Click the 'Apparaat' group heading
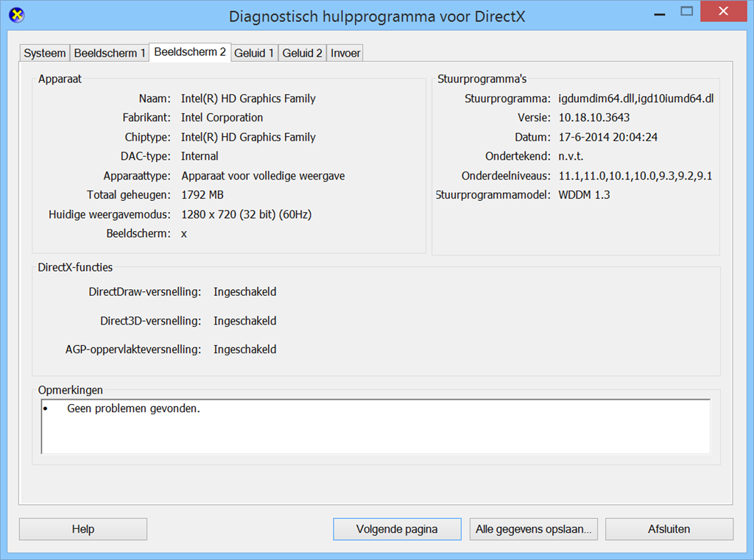 point(60,79)
